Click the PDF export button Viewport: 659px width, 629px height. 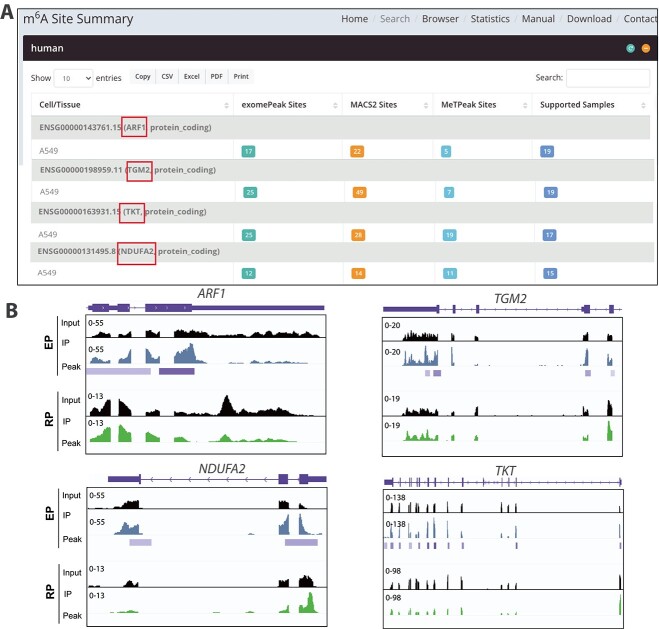[216, 76]
